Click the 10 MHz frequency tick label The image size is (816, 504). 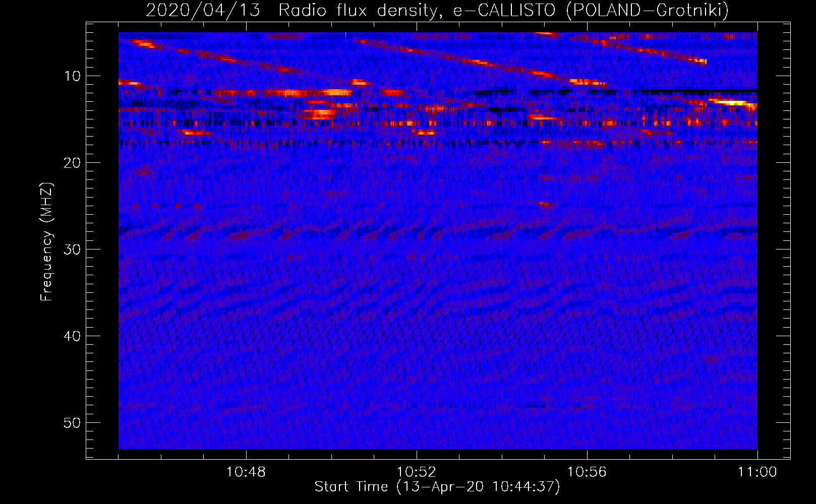(73, 76)
